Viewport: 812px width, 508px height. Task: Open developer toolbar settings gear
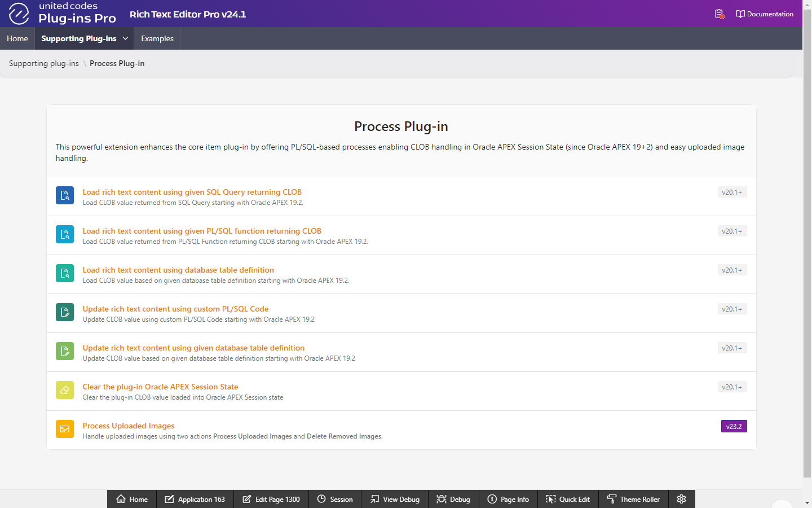[682, 499]
